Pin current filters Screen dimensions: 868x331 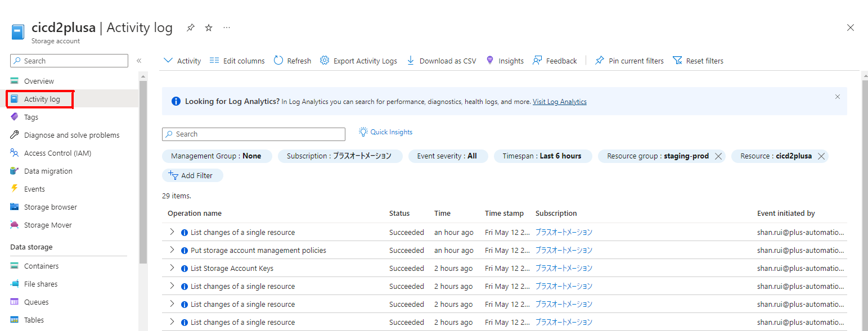click(629, 61)
